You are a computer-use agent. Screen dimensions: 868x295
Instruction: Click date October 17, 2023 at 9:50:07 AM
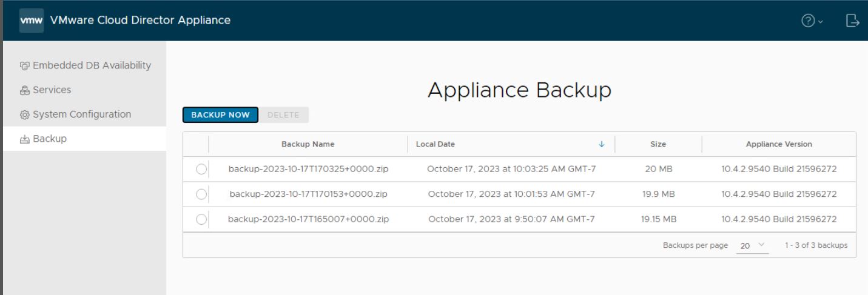point(511,219)
